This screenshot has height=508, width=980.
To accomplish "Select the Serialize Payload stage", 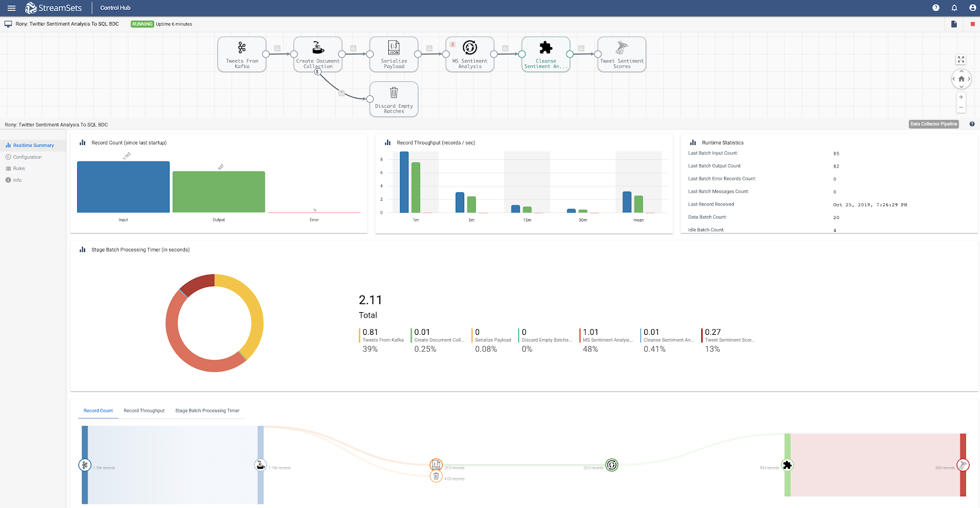I will pyautogui.click(x=394, y=54).
